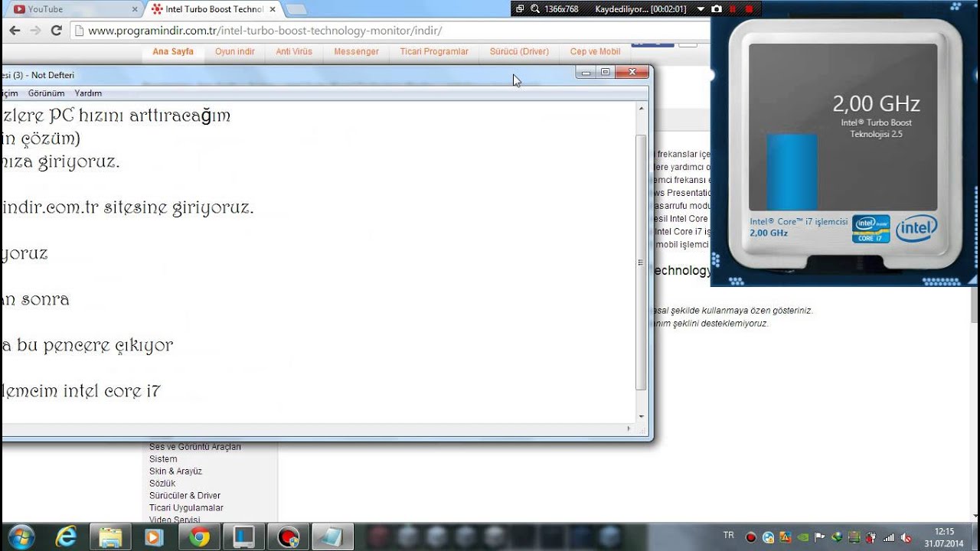Open the recorder's dropdown arrow
980x551 pixels.
coord(701,8)
